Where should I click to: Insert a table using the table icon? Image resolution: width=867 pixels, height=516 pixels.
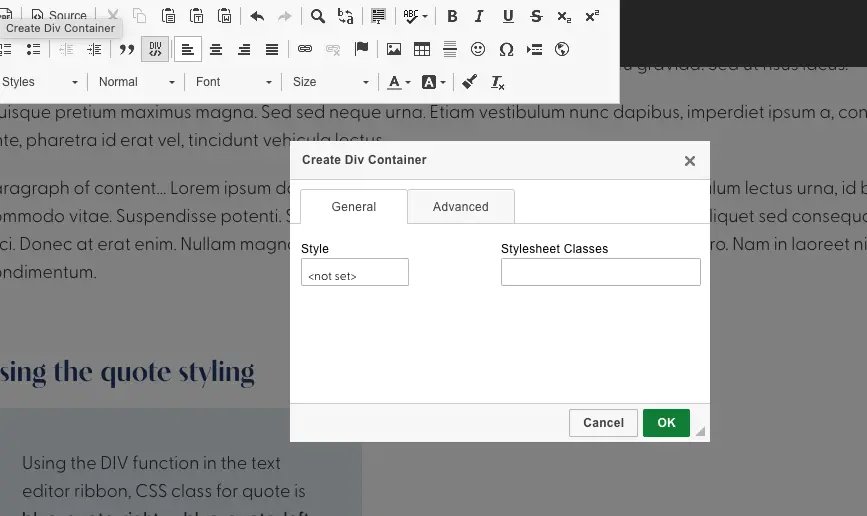422,49
